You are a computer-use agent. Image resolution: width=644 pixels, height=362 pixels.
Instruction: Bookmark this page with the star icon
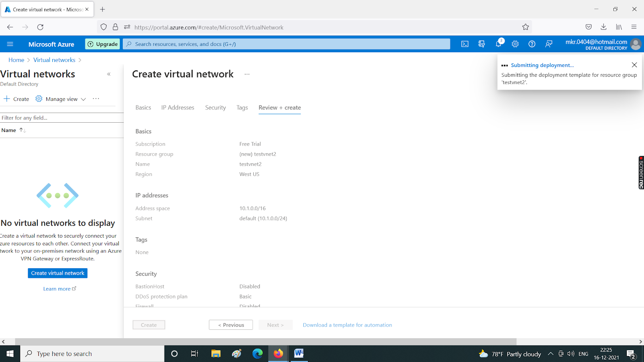click(526, 27)
